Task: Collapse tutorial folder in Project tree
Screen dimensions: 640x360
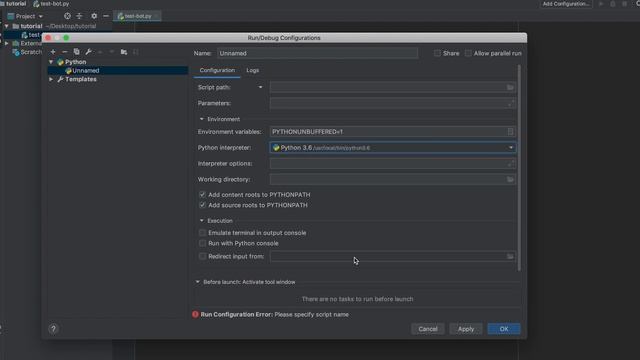Action: pyautogui.click(x=7, y=26)
